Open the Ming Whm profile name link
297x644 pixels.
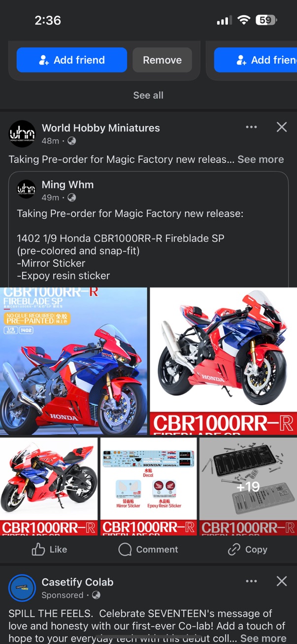pos(67,184)
